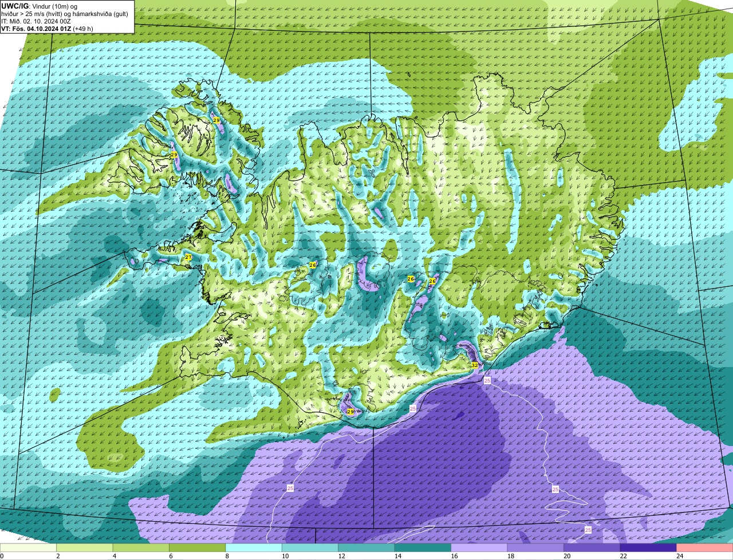Click the light cyan legend swatch between 8 and 10
Viewport: 733px width, 560px height.
254,548
